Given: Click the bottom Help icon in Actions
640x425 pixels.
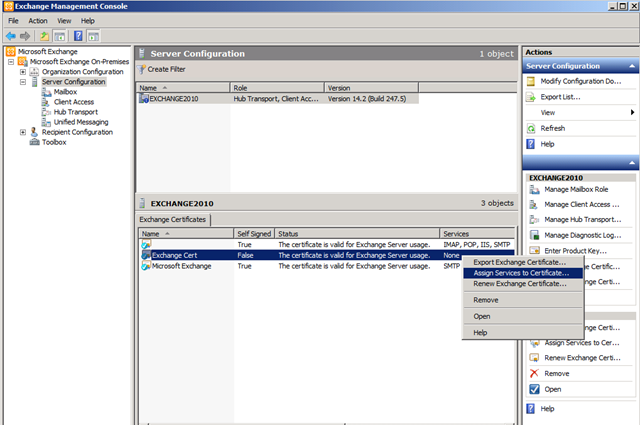Looking at the screenshot, I should (531, 409).
